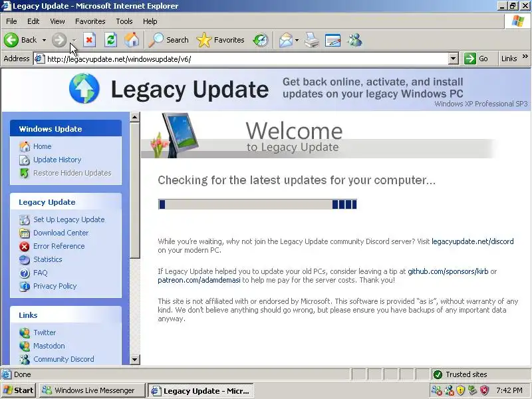
Task: Click the red Error Reference icon
Action: tap(25, 246)
